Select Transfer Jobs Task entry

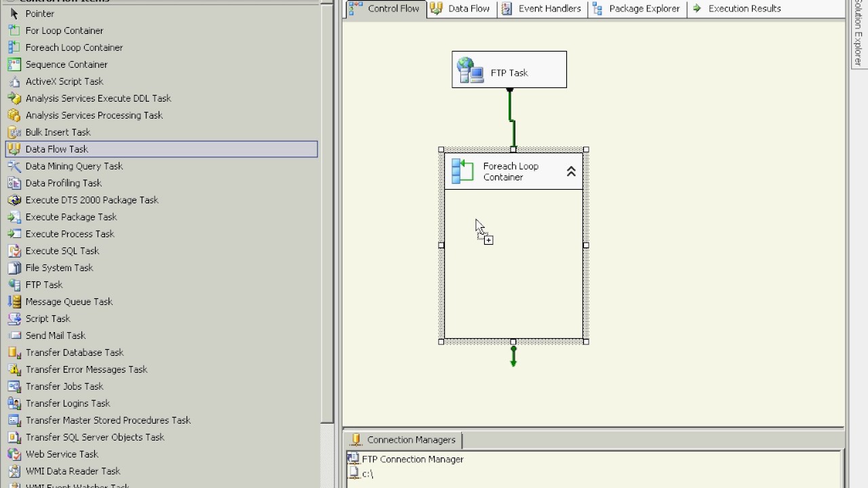click(64, 386)
